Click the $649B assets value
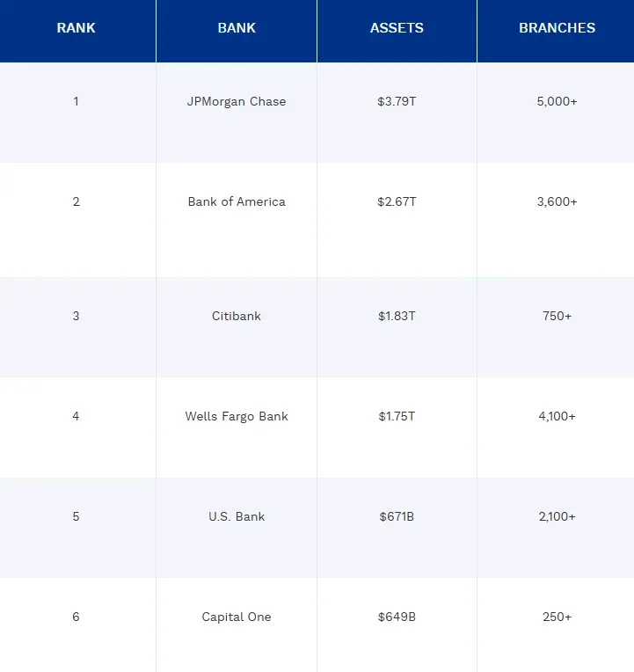634x672 pixels. [397, 617]
